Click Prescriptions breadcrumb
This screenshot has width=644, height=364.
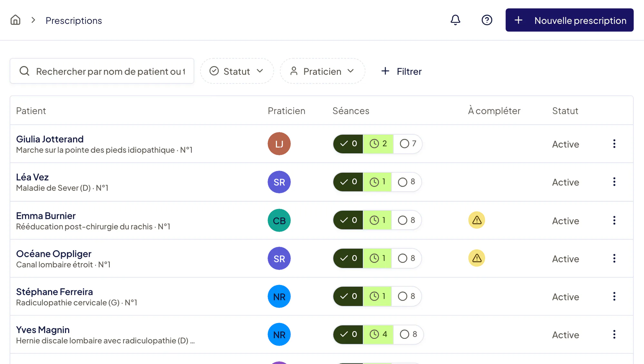(74, 21)
